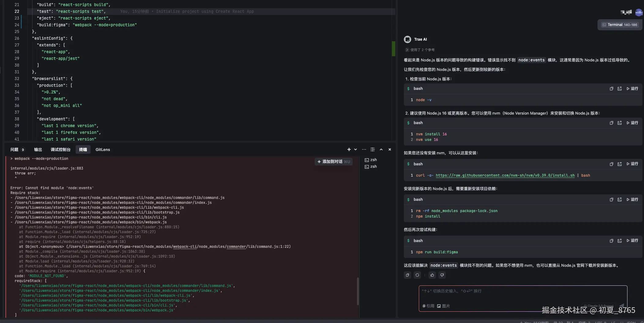Click the 'MODULE_NOT_FOUND' code in terminal
The height and width of the screenshot is (323, 644).
click(x=47, y=276)
